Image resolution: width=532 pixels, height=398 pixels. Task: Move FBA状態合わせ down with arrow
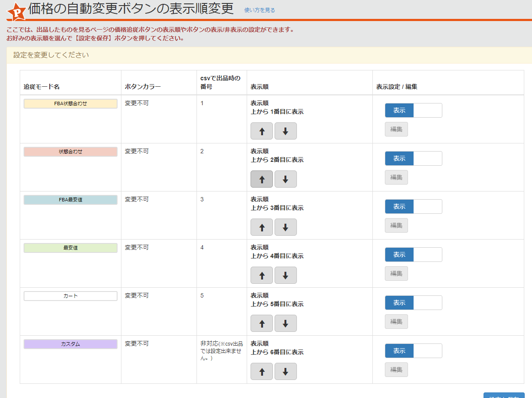click(x=285, y=131)
